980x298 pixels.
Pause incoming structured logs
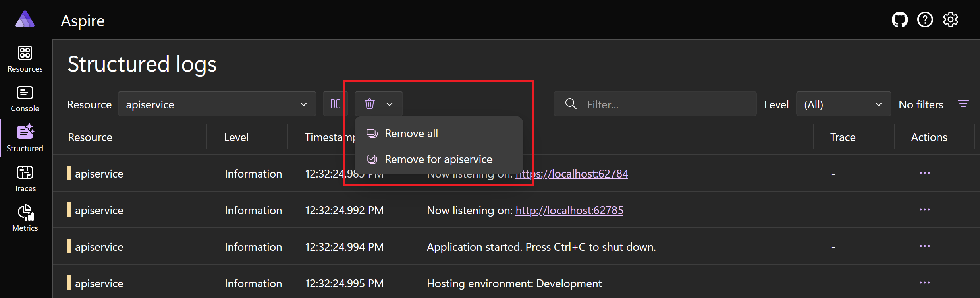click(x=336, y=104)
